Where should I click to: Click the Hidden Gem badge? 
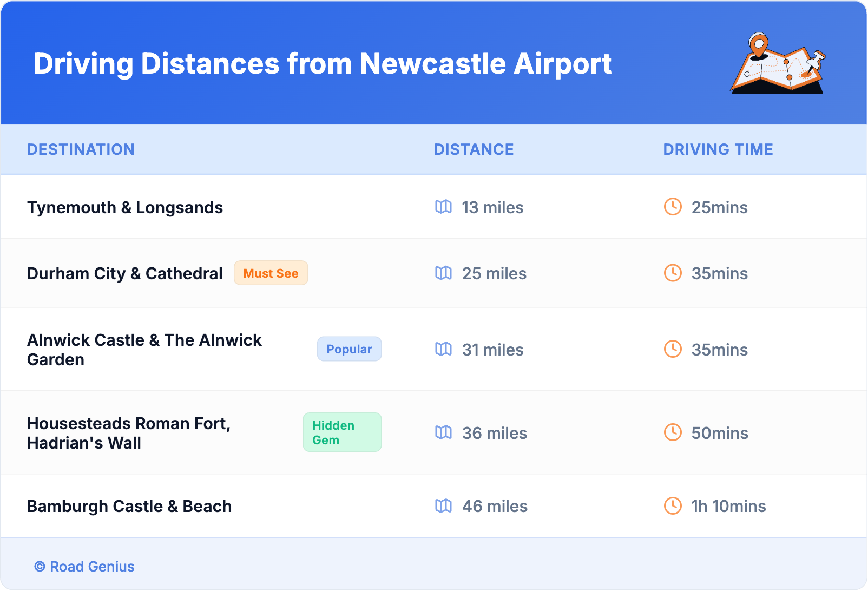tap(342, 432)
